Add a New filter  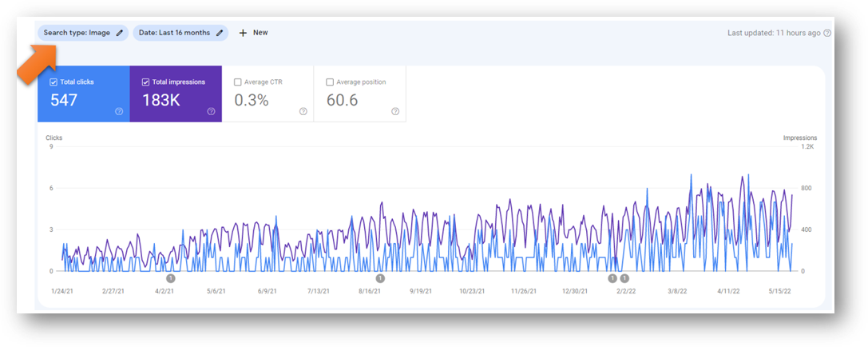coord(254,33)
